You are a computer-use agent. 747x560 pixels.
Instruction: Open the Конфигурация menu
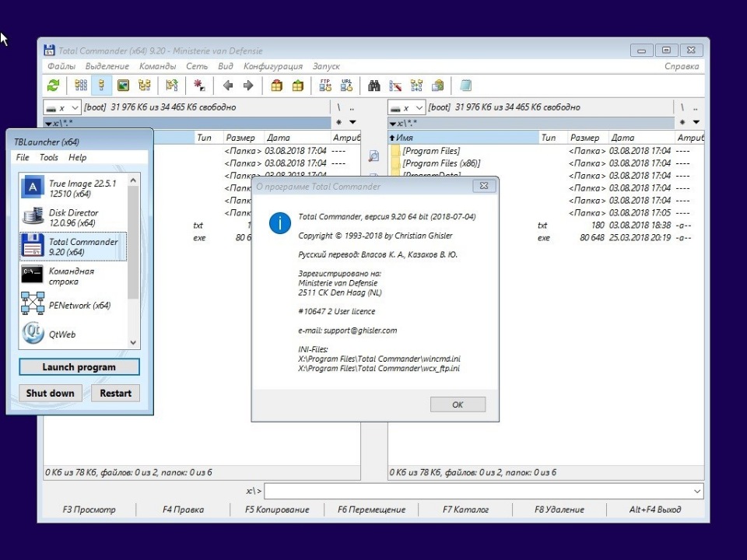(273, 66)
